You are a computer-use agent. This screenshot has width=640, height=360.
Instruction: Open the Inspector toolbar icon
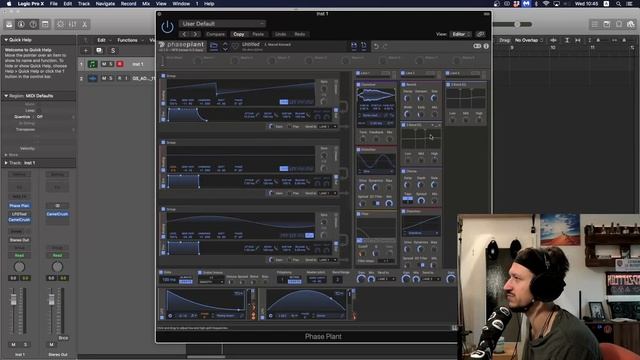(21, 24)
